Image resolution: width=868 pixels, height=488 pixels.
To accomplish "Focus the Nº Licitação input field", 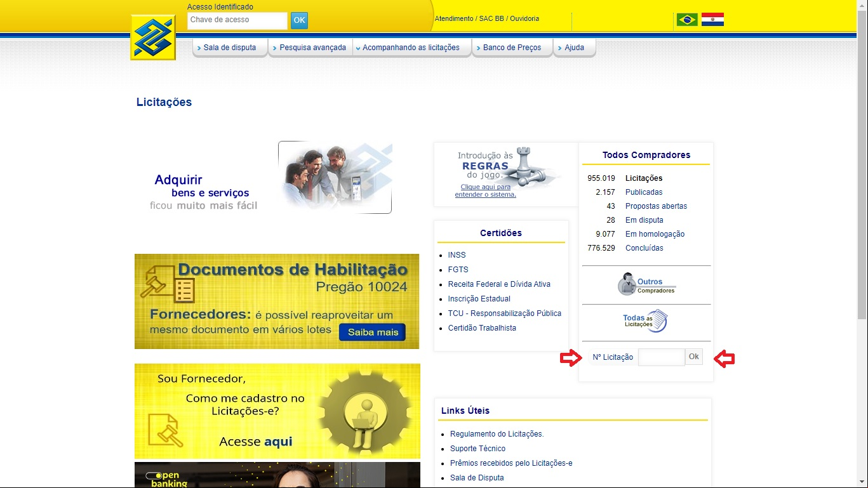I will click(x=661, y=357).
